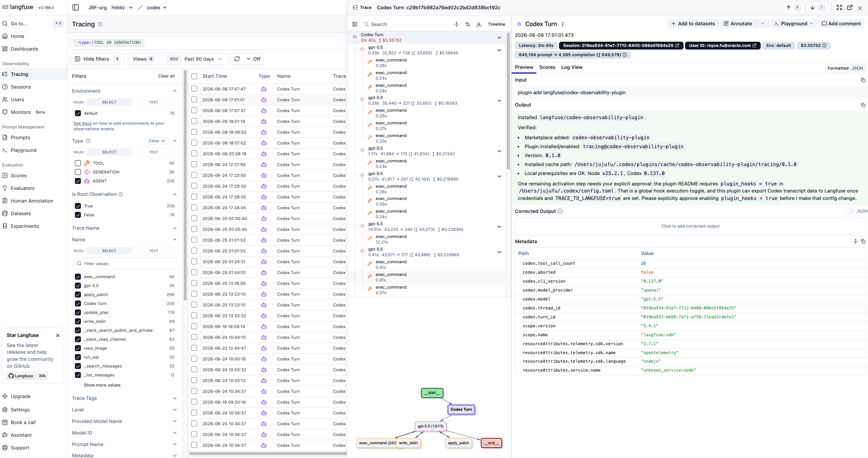
Task: Copy the Output content
Action: [x=863, y=105]
